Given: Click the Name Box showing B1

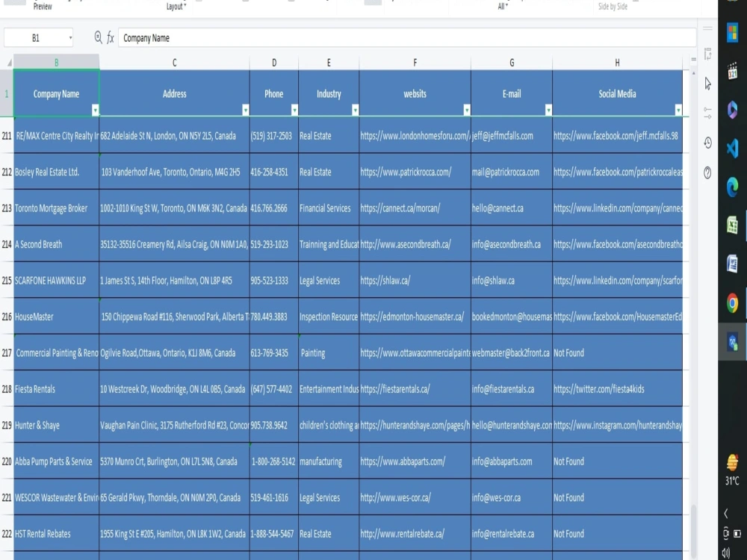Looking at the screenshot, I should pos(39,37).
